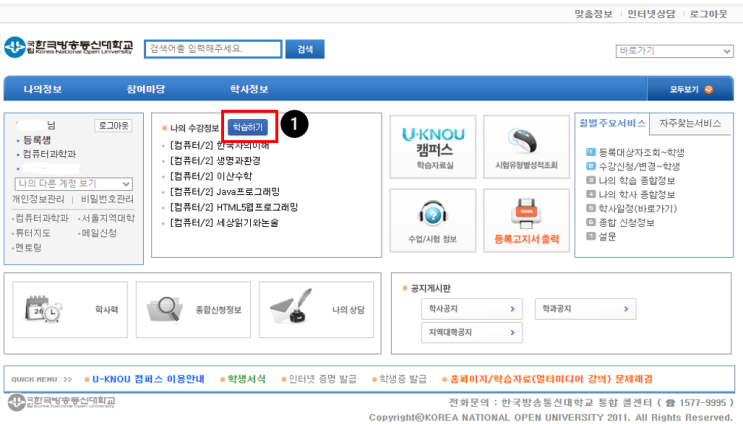The width and height of the screenshot is (743, 424).
Task: Open the 이산수학 course
Action: tap(211, 176)
